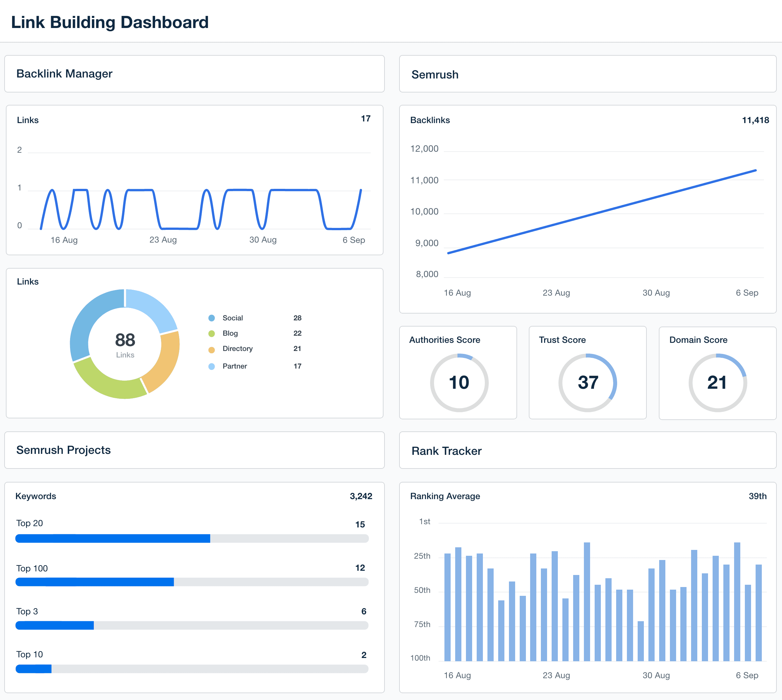Expand the Semrush section header
The image size is (782, 700).
click(x=435, y=75)
